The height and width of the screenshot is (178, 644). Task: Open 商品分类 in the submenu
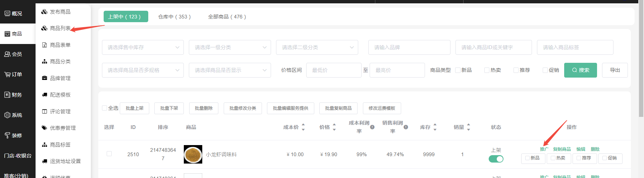[x=60, y=61]
